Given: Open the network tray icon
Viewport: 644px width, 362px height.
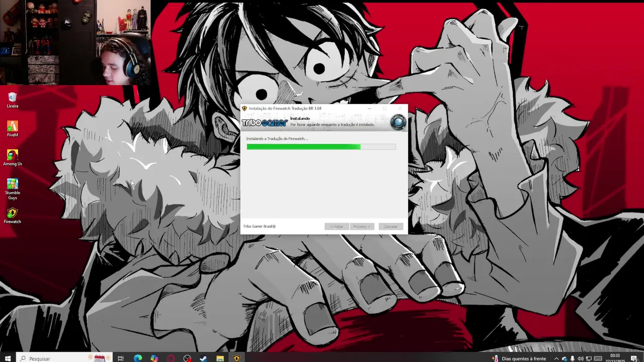Looking at the screenshot, I should pos(589,358).
